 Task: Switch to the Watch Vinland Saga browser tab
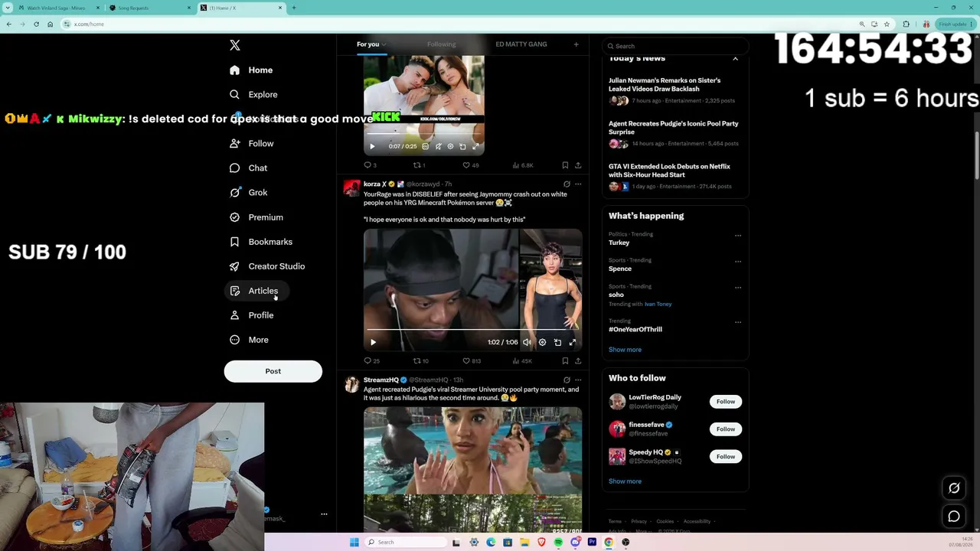[x=58, y=8]
